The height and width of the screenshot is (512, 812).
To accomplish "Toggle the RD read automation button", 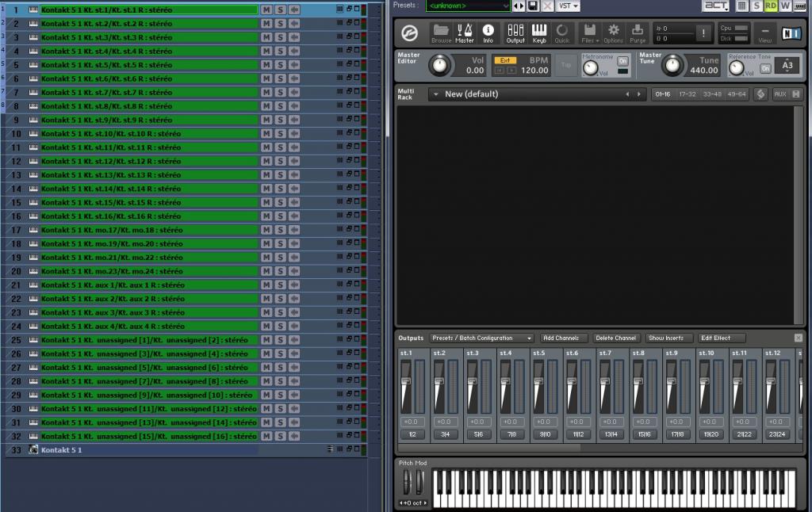I will (771, 6).
